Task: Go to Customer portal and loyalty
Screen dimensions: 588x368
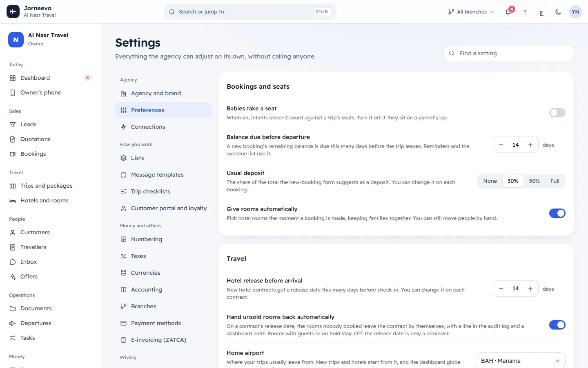Action: click(163, 208)
